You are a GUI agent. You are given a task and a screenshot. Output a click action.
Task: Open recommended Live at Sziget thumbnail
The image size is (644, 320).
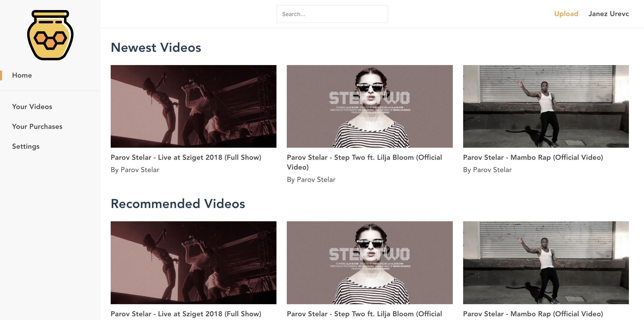point(193,262)
